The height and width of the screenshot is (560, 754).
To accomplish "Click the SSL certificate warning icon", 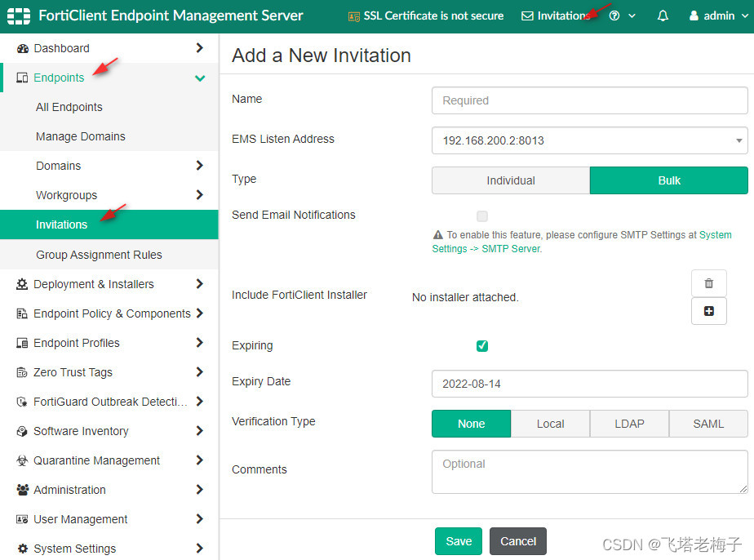I will (354, 16).
